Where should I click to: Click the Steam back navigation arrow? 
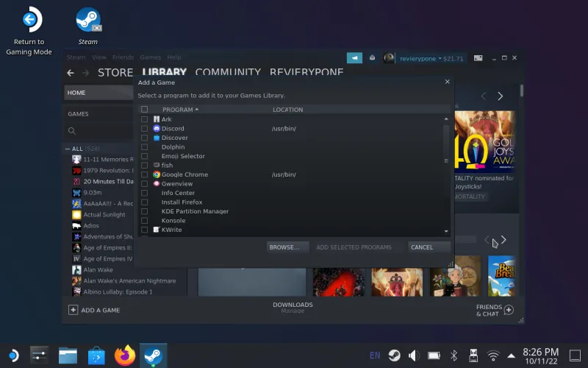[71, 73]
